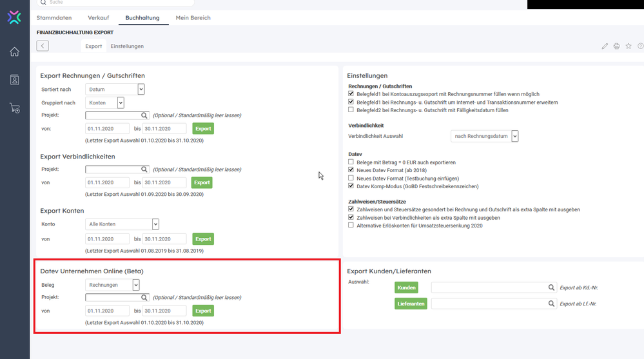The image size is (644, 359).
Task: Tick Alternative Erlöskonten für Umsatzsteuersenkung 2020
Action: (x=351, y=226)
